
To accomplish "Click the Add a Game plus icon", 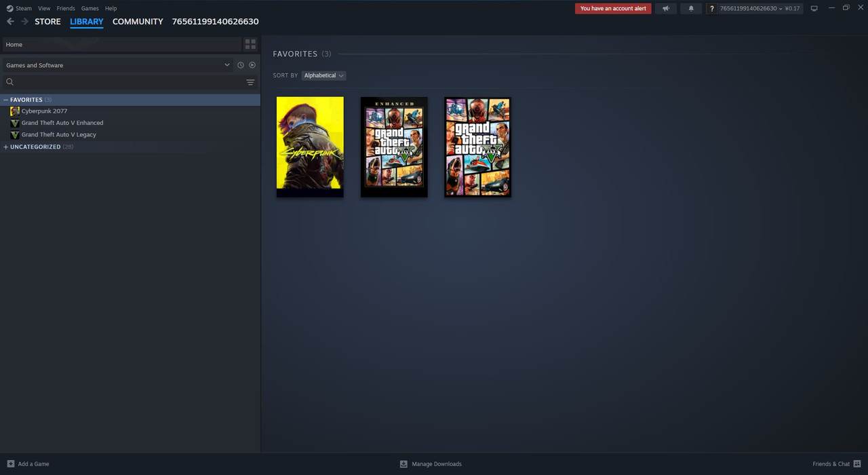I will point(10,464).
